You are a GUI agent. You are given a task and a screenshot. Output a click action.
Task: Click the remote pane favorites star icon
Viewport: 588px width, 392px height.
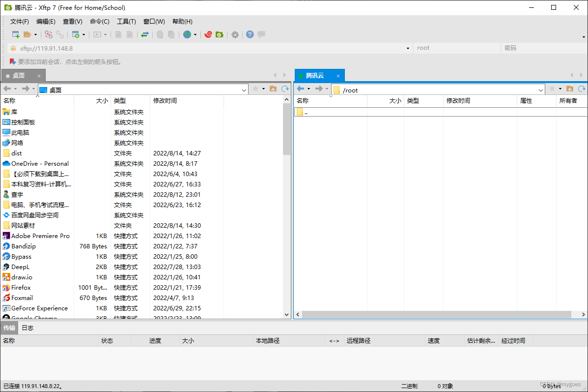tap(552, 89)
